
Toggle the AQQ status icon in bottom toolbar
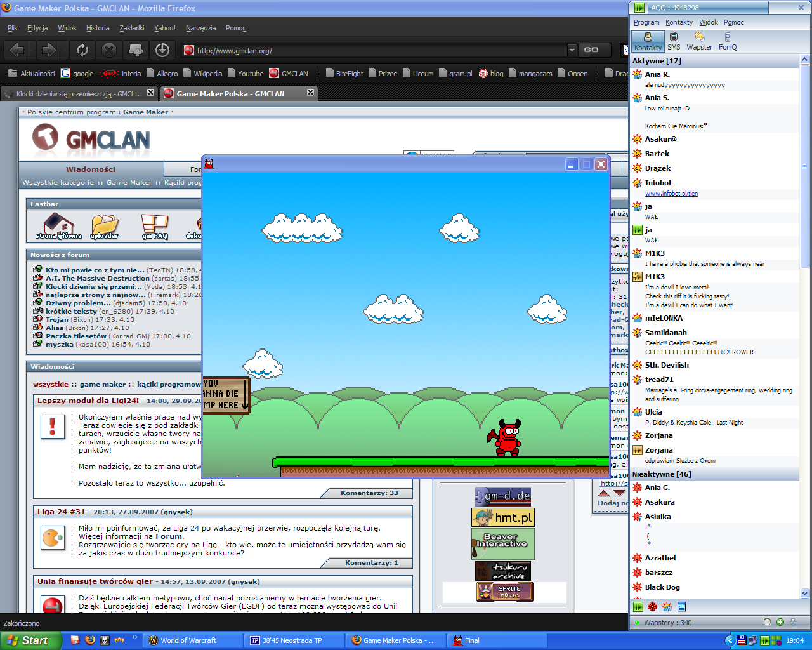pyautogui.click(x=638, y=607)
